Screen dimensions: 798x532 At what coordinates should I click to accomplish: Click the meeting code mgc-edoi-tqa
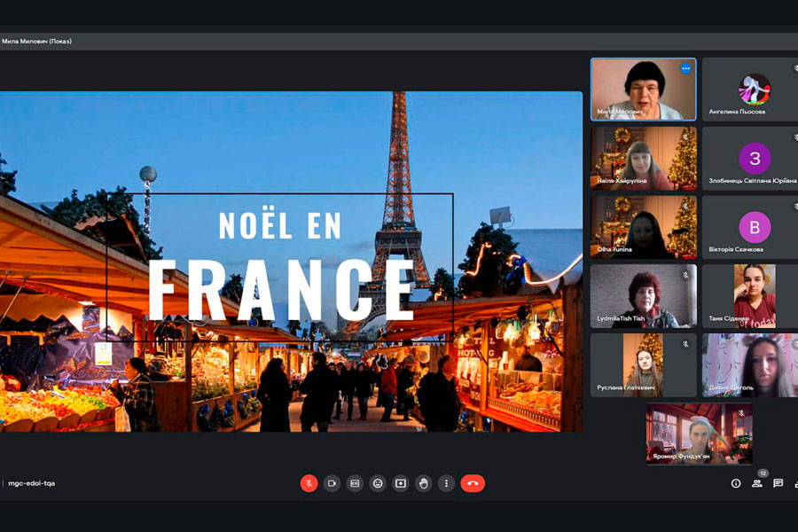pos(32,483)
